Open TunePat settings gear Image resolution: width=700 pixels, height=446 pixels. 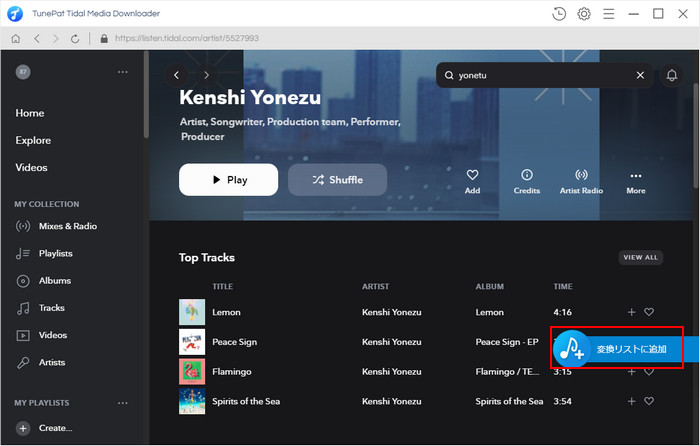(x=584, y=14)
